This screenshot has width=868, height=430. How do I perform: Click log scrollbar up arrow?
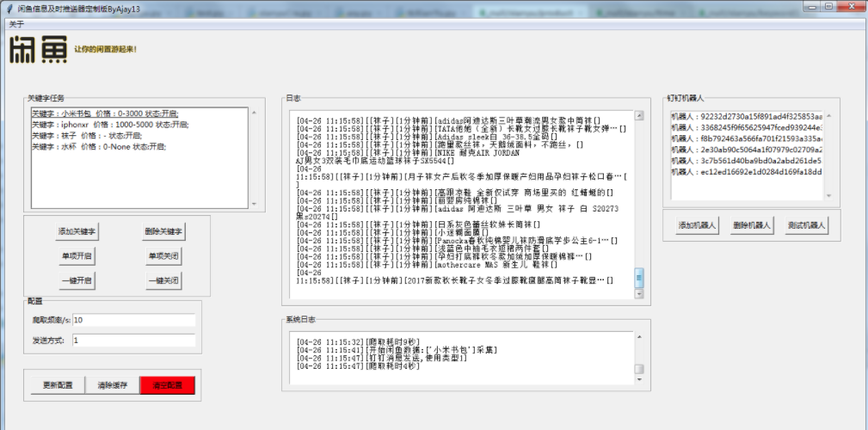639,115
